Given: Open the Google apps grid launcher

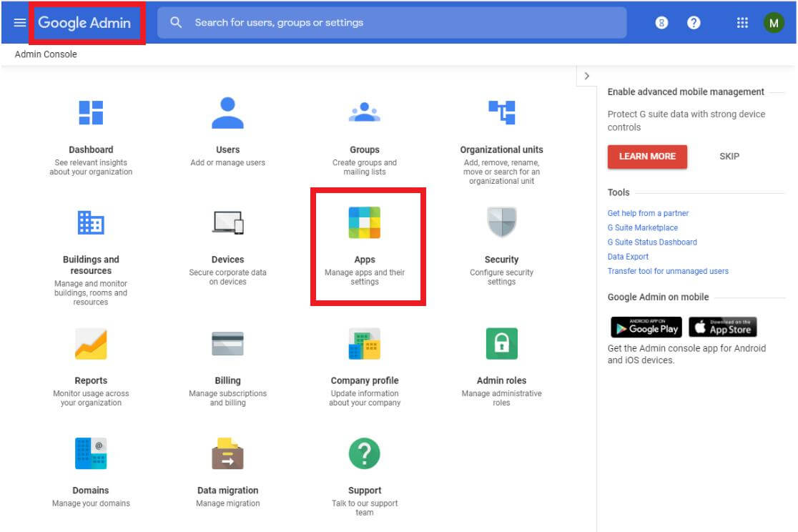Looking at the screenshot, I should (x=742, y=22).
